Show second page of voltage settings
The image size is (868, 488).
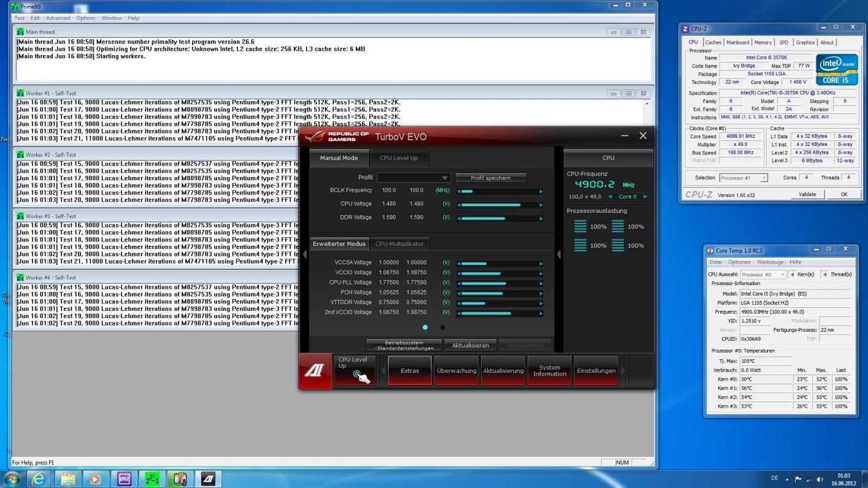point(442,327)
